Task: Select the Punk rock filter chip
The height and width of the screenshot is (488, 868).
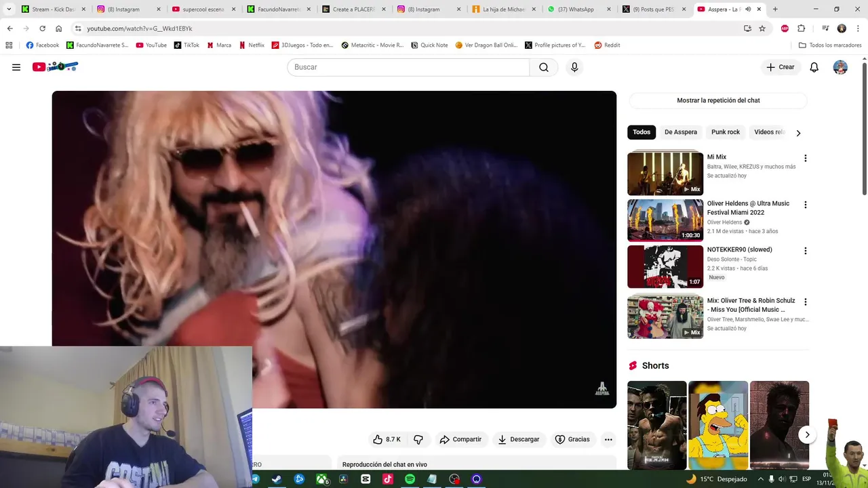Action: click(726, 132)
